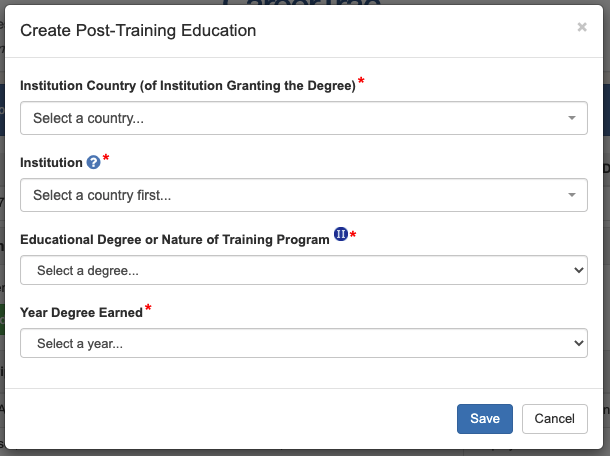This screenshot has width=610, height=456.
Task: Close the dialog with the × icon
Action: pos(582,27)
